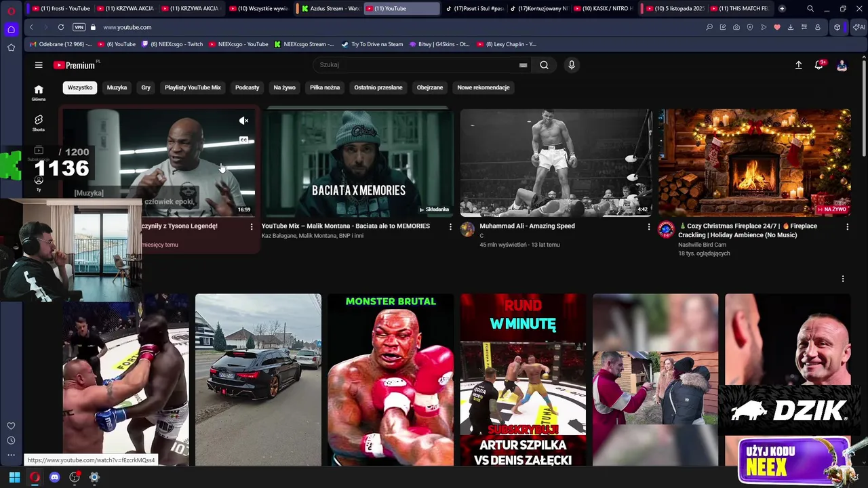This screenshot has height=488, width=868.
Task: Go to YouTube Premium home logo
Action: 76,65
